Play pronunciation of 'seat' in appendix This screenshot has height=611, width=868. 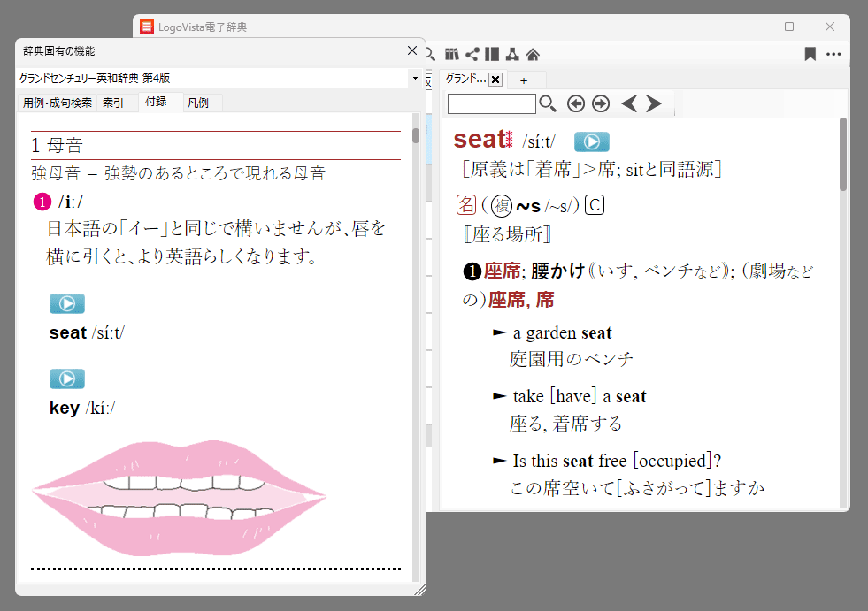pyautogui.click(x=67, y=304)
